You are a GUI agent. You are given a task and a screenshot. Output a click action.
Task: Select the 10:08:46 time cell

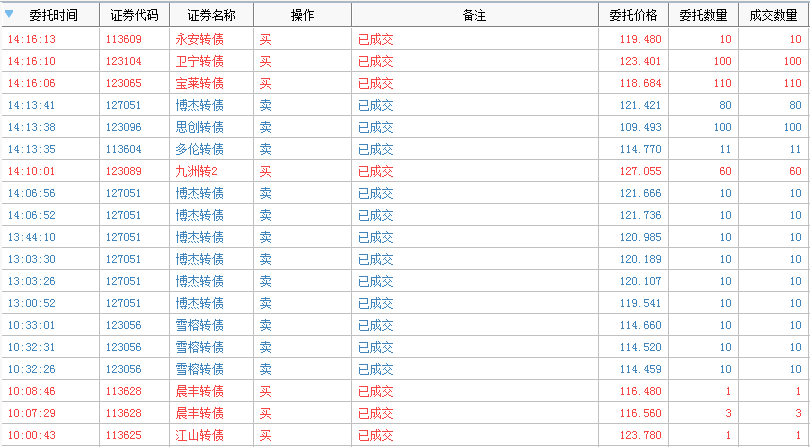32,391
